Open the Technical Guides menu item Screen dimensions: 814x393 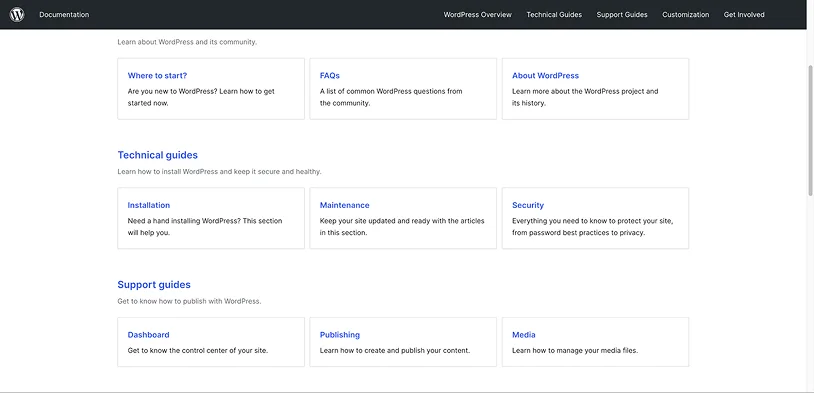tap(554, 15)
